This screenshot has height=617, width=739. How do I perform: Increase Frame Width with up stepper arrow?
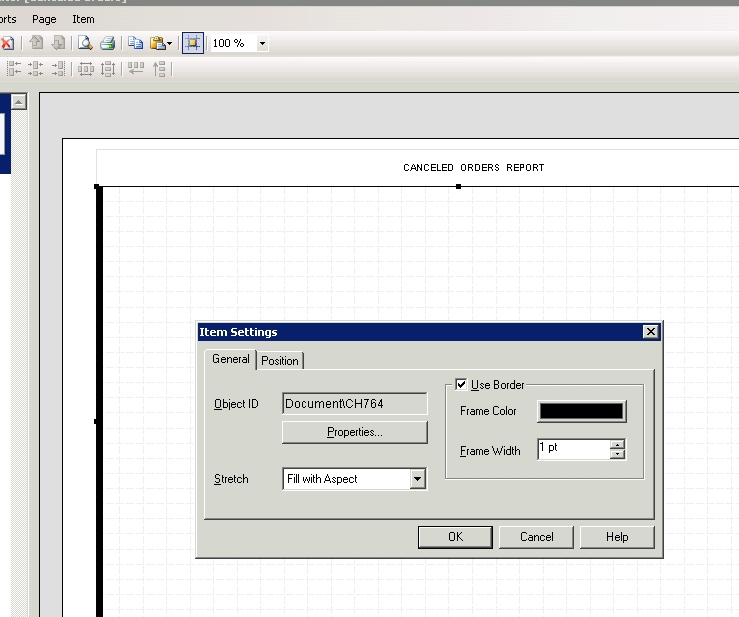point(617,445)
